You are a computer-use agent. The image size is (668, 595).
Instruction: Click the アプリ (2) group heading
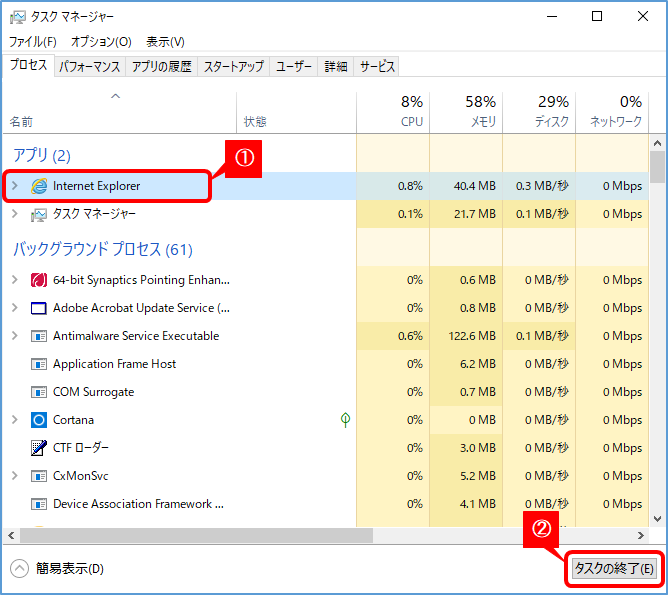point(42,155)
